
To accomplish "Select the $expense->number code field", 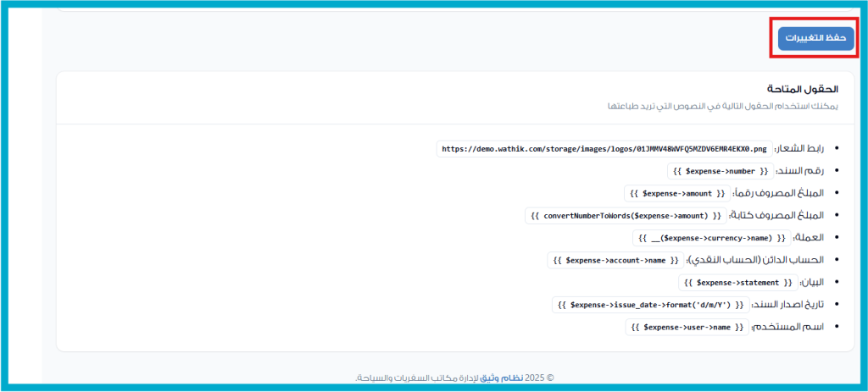I will tap(720, 171).
